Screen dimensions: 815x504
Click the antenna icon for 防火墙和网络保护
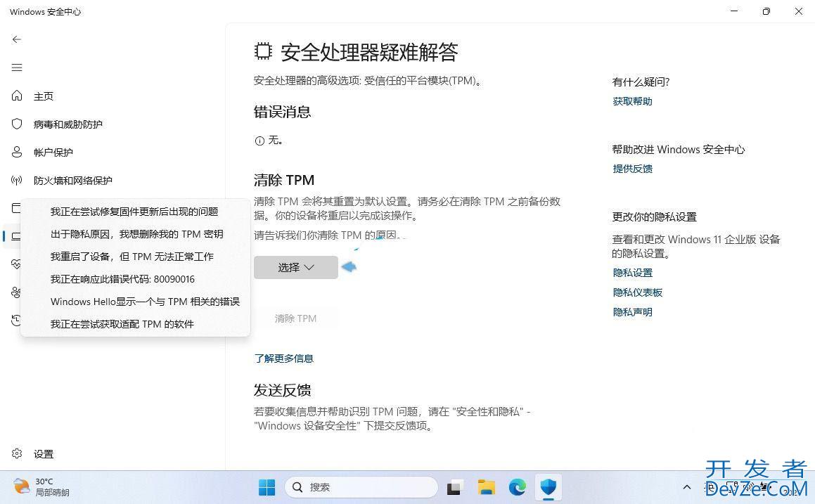coord(17,180)
